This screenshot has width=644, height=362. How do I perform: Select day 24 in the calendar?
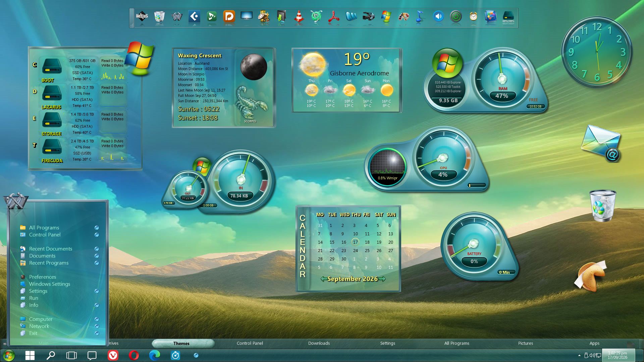click(x=355, y=250)
